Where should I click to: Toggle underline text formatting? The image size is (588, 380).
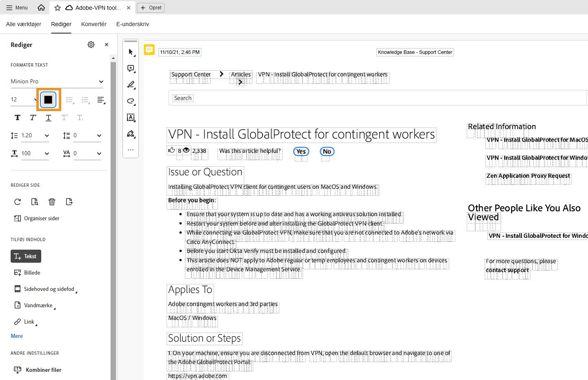tap(48, 118)
